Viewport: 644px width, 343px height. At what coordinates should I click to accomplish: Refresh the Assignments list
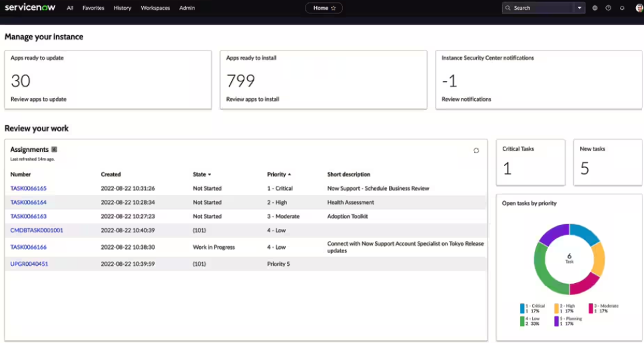476,151
